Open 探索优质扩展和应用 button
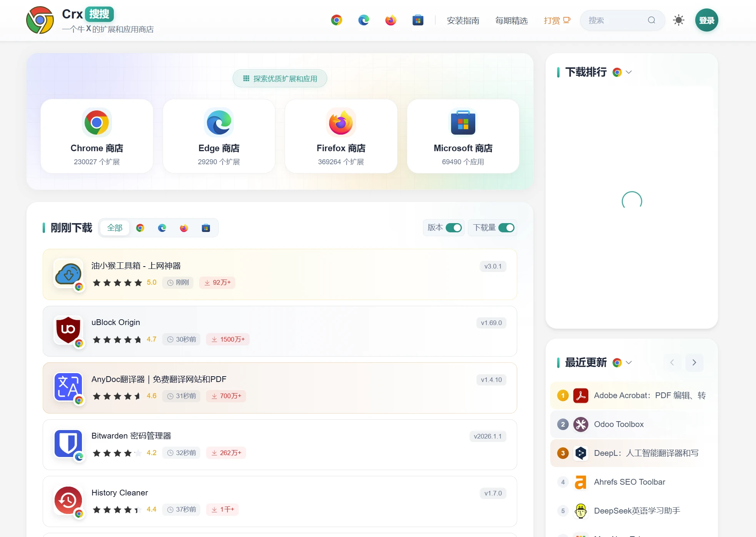 pos(280,78)
